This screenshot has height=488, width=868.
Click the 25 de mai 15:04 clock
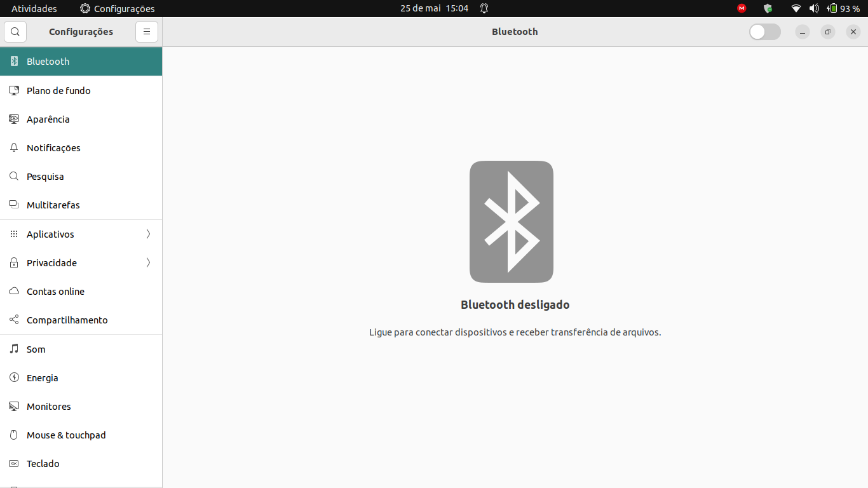click(435, 8)
